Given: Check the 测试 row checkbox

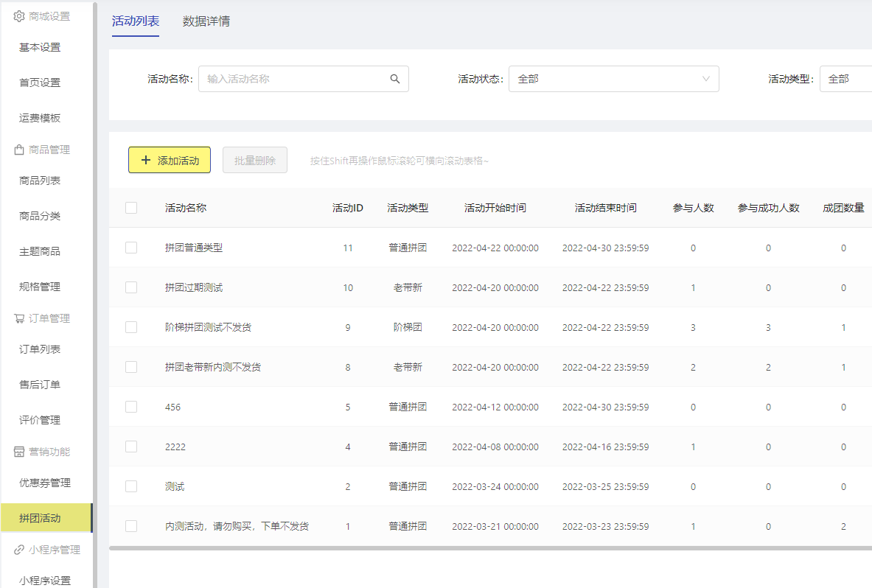Looking at the screenshot, I should click(x=131, y=486).
